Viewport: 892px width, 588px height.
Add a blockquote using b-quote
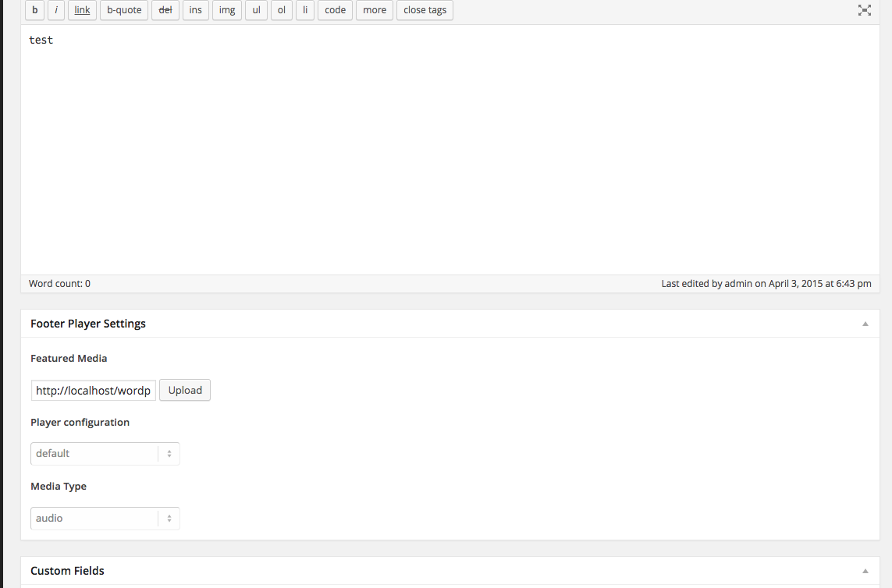(123, 10)
